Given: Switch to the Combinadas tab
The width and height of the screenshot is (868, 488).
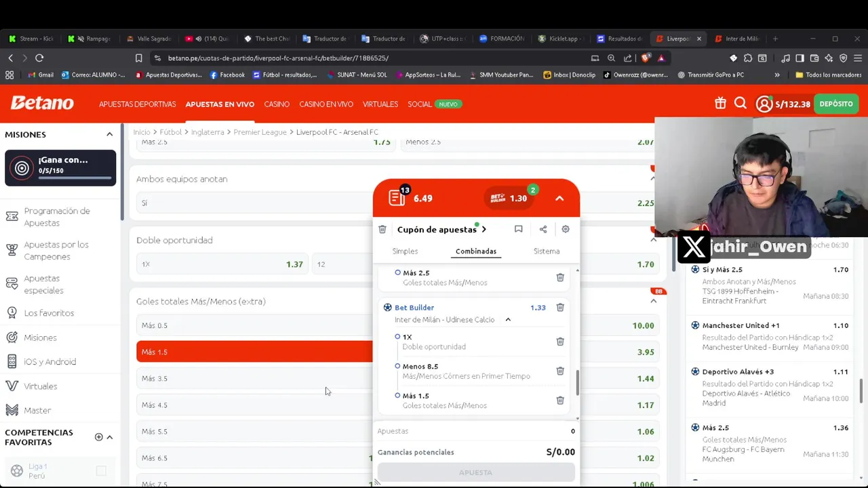Looking at the screenshot, I should (x=476, y=251).
